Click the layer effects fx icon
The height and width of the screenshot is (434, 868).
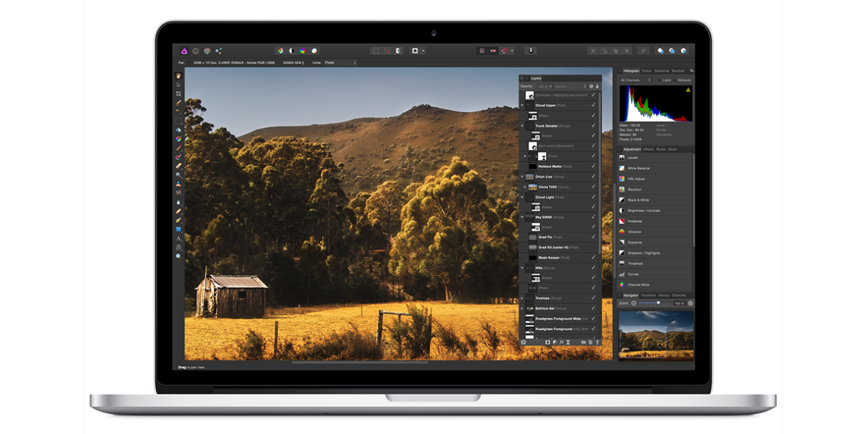[561, 341]
